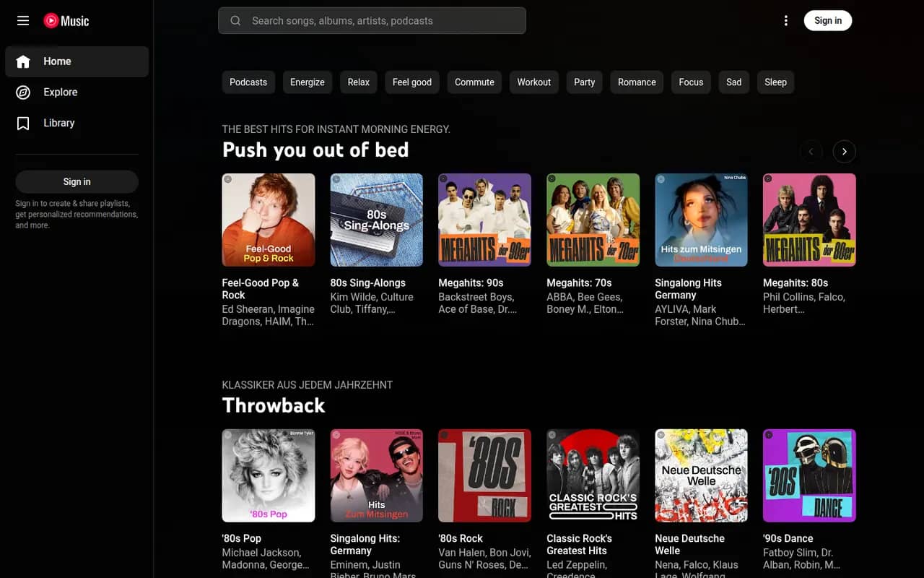924x578 pixels.
Task: Open Feel-Good Pop & Rock playlist cover
Action: (x=269, y=220)
